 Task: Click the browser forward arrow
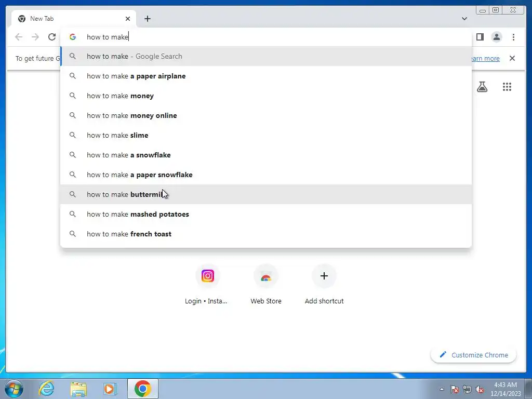35,37
